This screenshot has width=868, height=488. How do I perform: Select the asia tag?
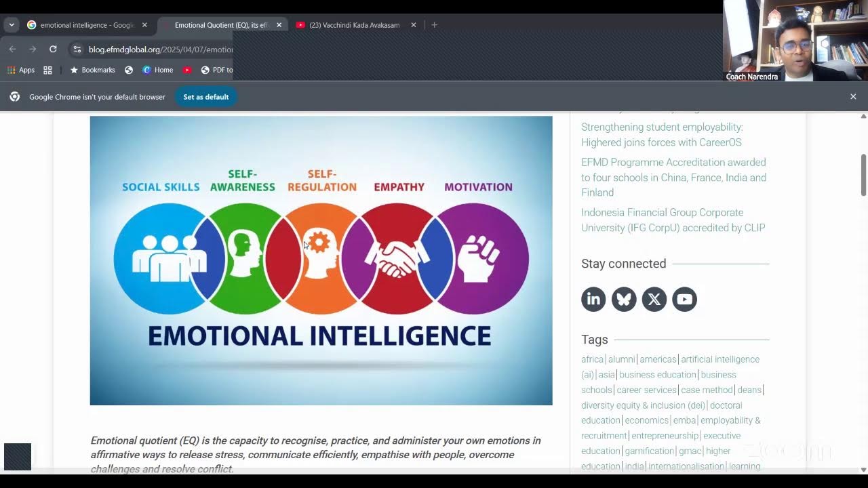(606, 375)
